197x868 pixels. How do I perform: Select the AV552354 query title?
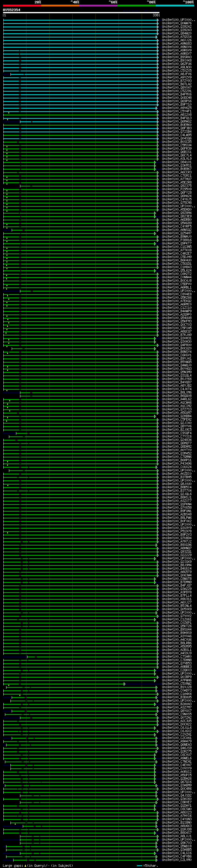[11, 10]
